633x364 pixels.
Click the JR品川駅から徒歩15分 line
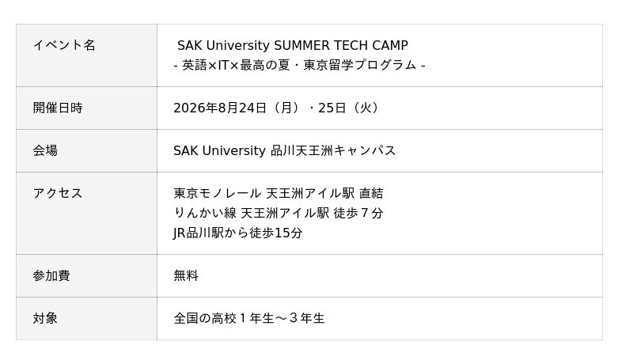(x=238, y=233)
